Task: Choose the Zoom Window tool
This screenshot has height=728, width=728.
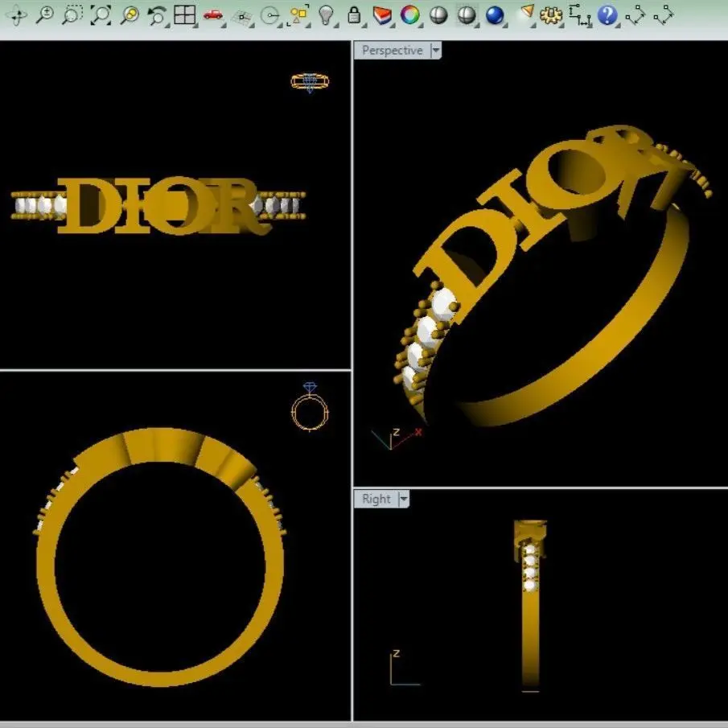Action: pos(72,14)
